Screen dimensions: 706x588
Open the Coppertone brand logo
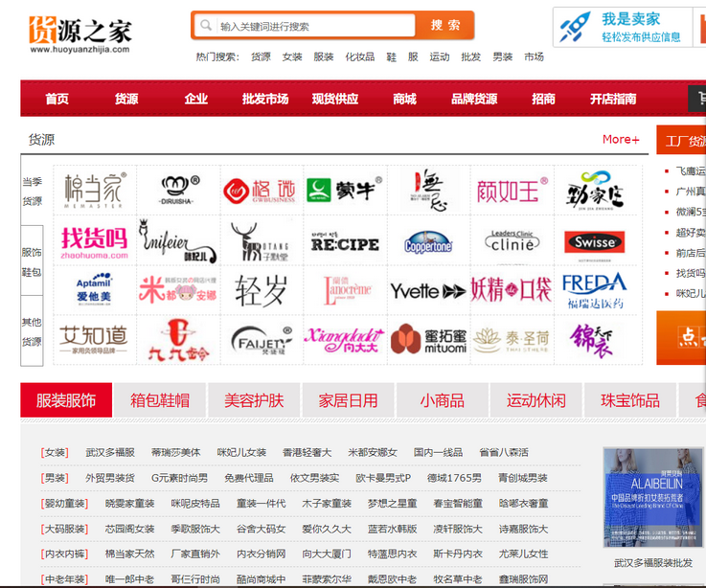click(x=428, y=240)
